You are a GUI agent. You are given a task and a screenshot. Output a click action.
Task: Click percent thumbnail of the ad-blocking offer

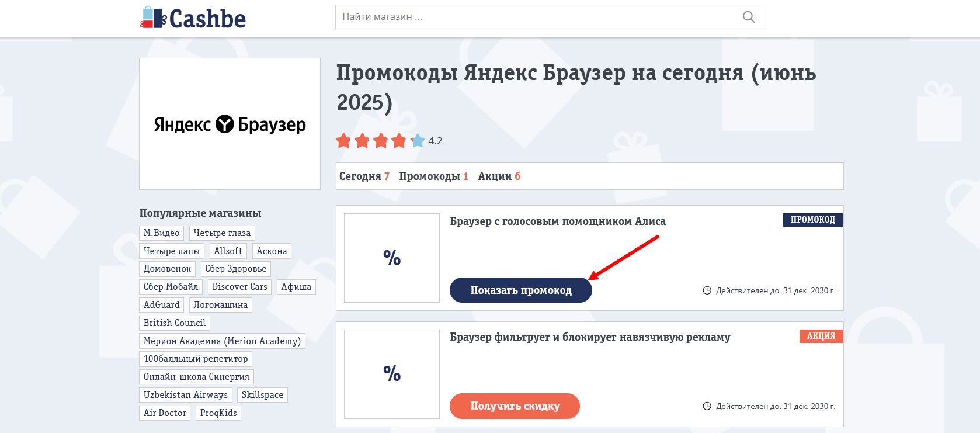392,374
